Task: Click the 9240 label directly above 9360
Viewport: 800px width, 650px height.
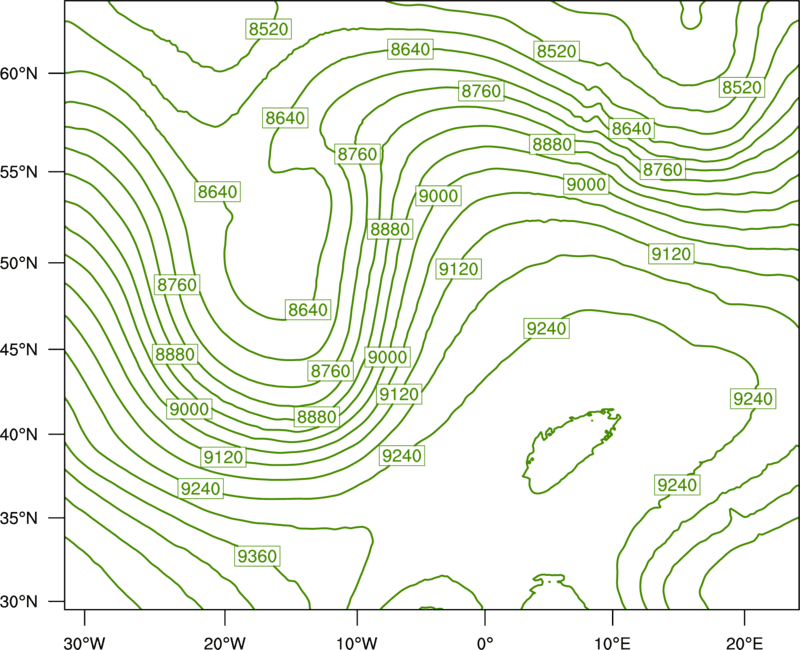Action: click(201, 489)
